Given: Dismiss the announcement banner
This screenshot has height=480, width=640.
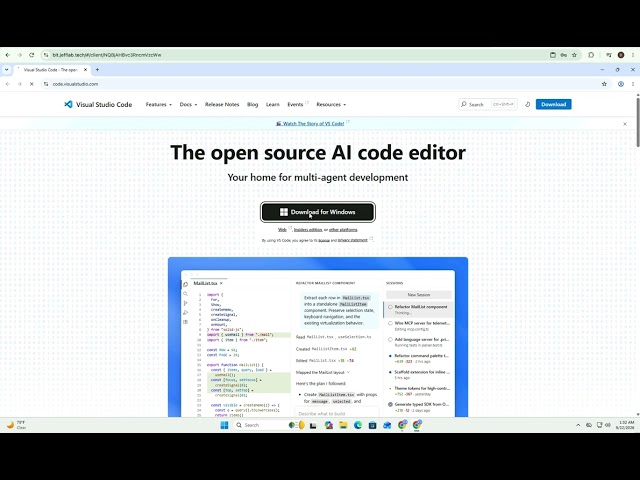Looking at the screenshot, I should click(625, 124).
